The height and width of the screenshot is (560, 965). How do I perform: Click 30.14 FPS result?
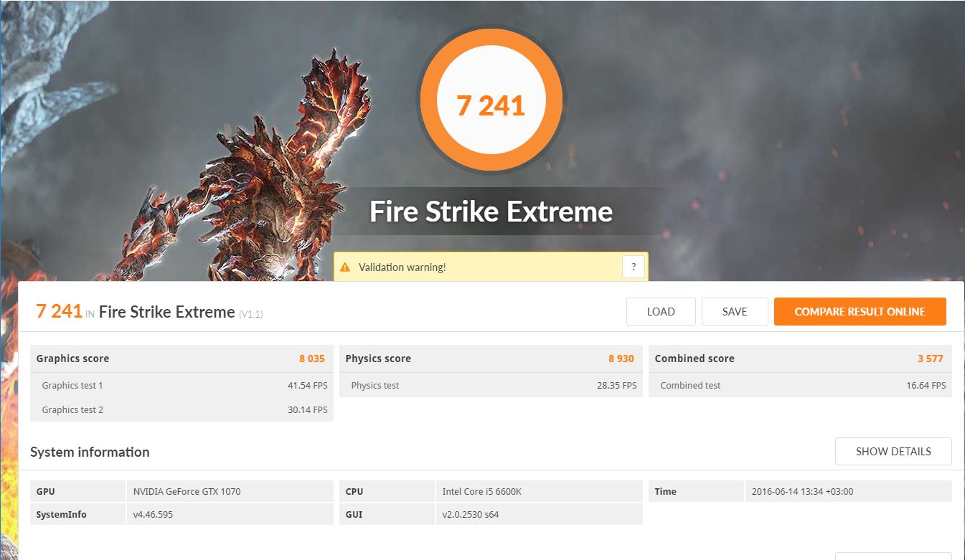click(307, 409)
